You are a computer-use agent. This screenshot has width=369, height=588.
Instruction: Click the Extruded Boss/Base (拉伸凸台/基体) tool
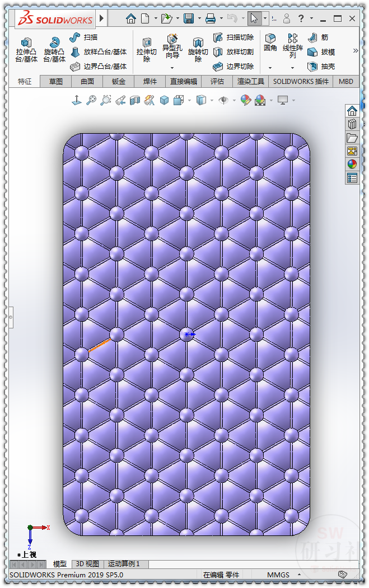coord(26,49)
